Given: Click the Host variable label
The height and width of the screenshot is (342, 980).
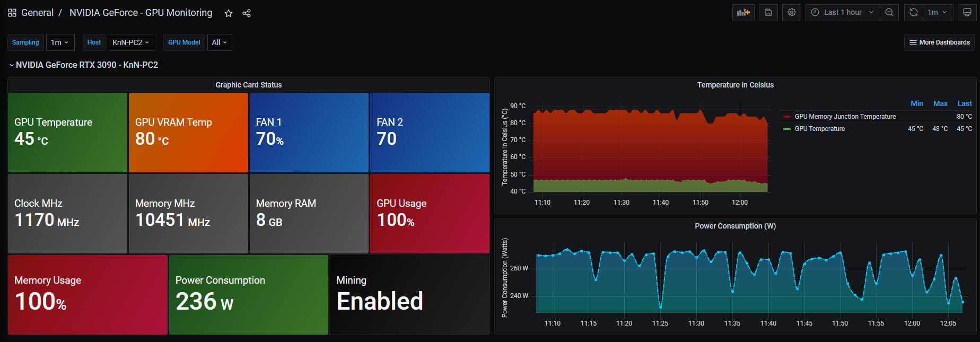Looking at the screenshot, I should coord(94,42).
